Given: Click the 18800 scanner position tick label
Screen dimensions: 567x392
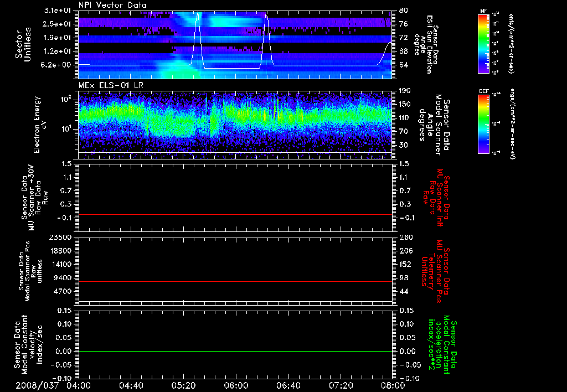Looking at the screenshot, I should pos(60,251).
